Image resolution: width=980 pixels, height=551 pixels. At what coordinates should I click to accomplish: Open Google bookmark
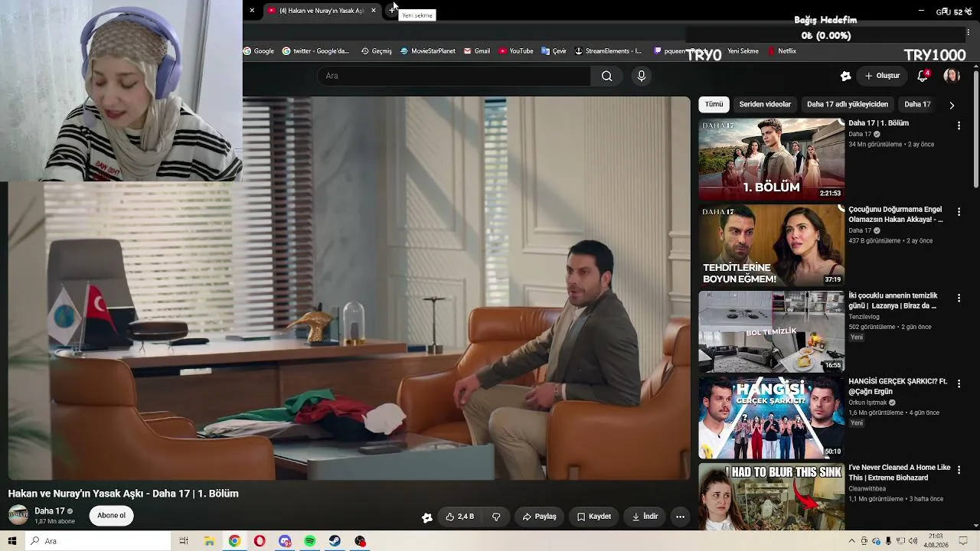click(x=259, y=51)
